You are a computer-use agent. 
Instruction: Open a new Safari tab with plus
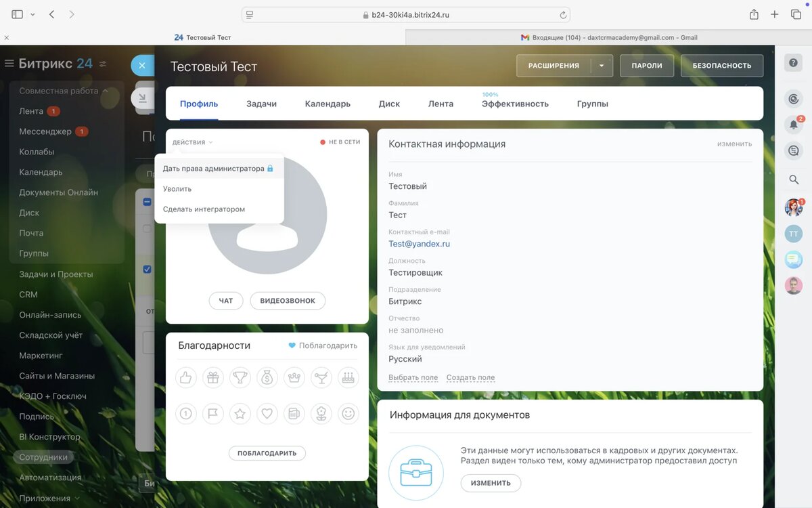(x=775, y=14)
